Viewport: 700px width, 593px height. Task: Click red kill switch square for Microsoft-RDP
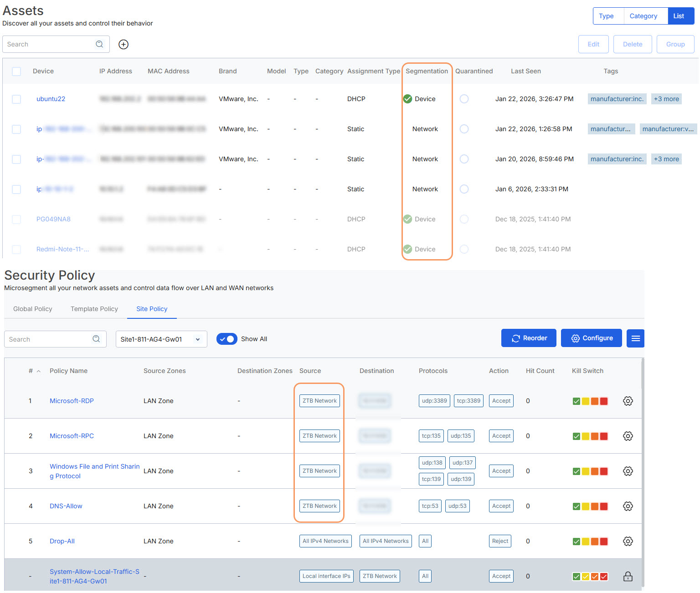pos(604,401)
